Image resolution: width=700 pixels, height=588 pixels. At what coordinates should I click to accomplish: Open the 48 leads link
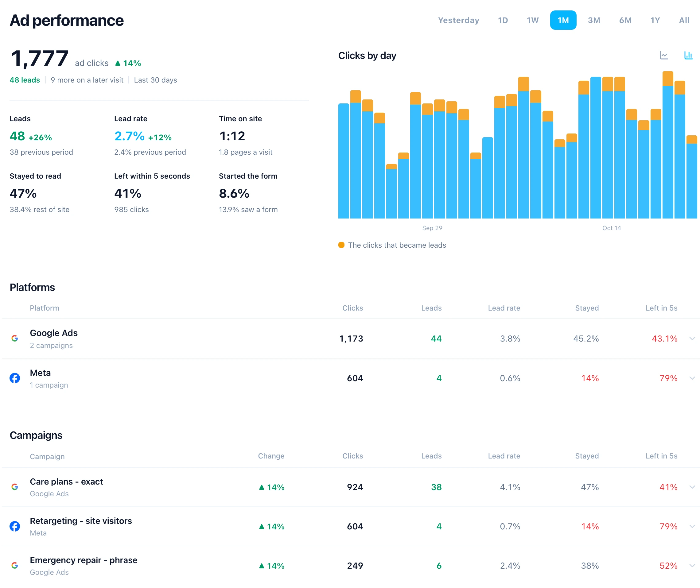pyautogui.click(x=25, y=80)
